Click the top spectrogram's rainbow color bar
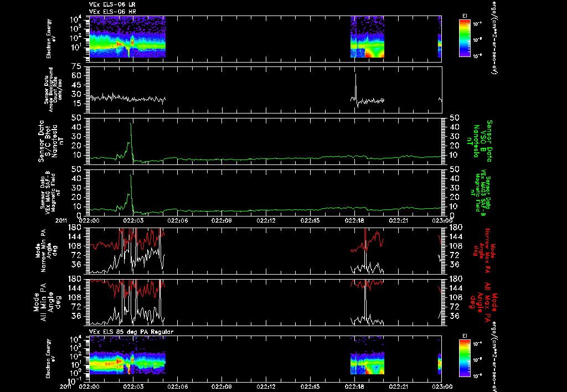 click(x=465, y=38)
